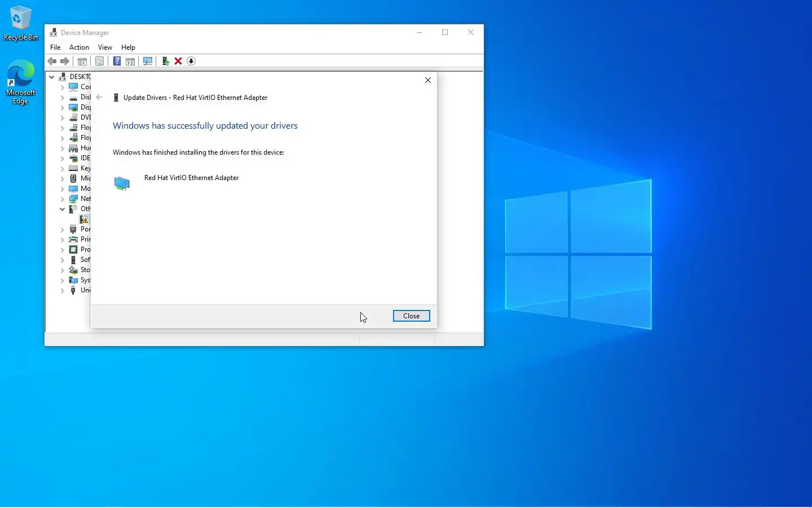This screenshot has width=812, height=508.
Task: Click the Forward arrow in Device Manager toolbar
Action: click(65, 61)
